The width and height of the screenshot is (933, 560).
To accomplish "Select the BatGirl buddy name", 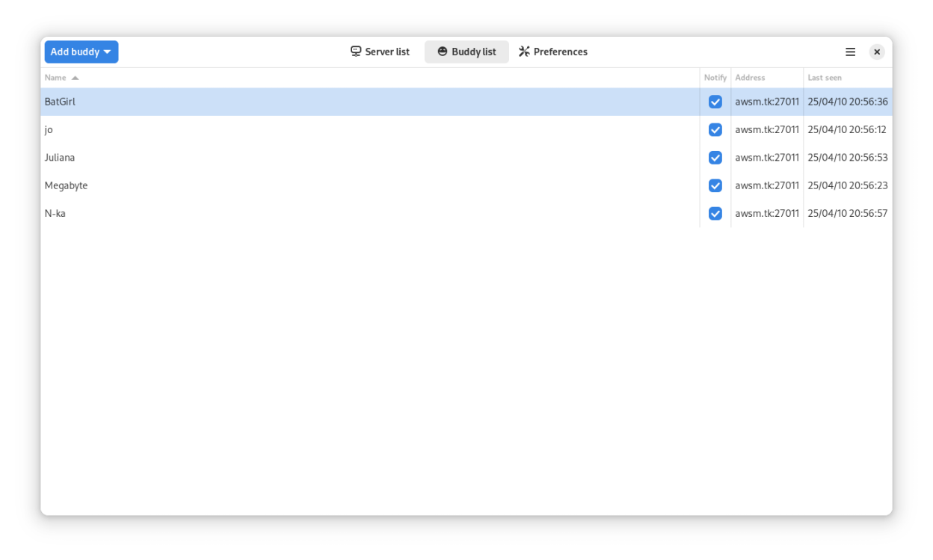I will [x=60, y=102].
